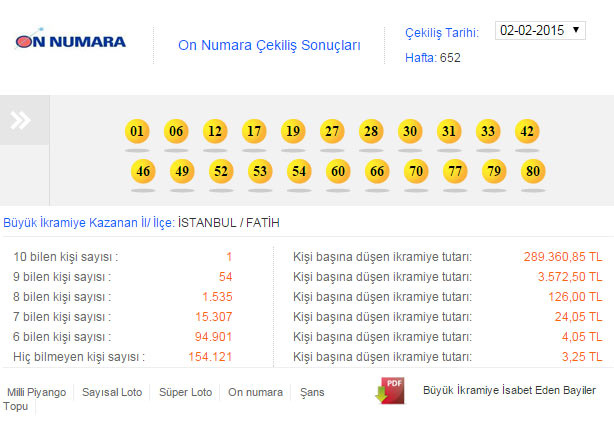Select the yellow ball numbered 79
This screenshot has height=425, width=614.
[494, 171]
